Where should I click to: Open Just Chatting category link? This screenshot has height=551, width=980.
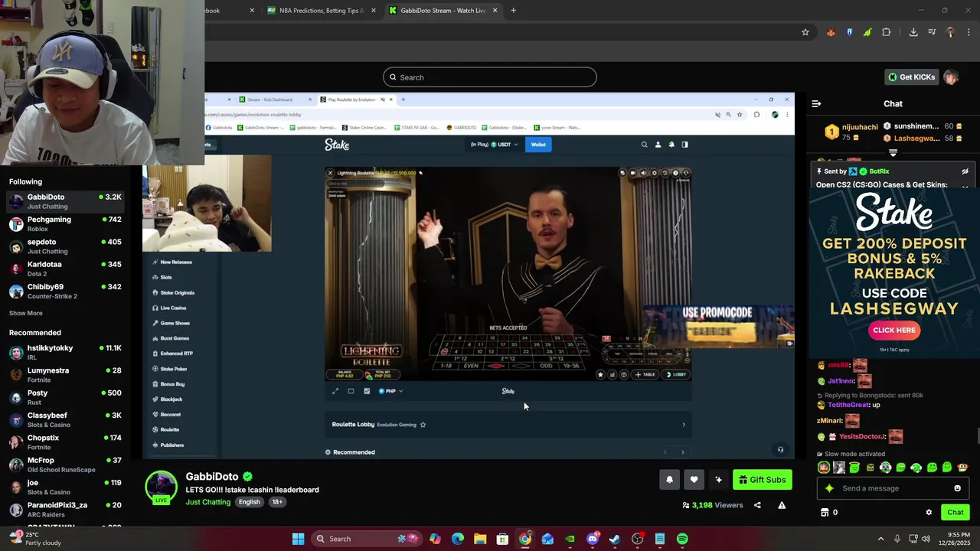click(207, 502)
